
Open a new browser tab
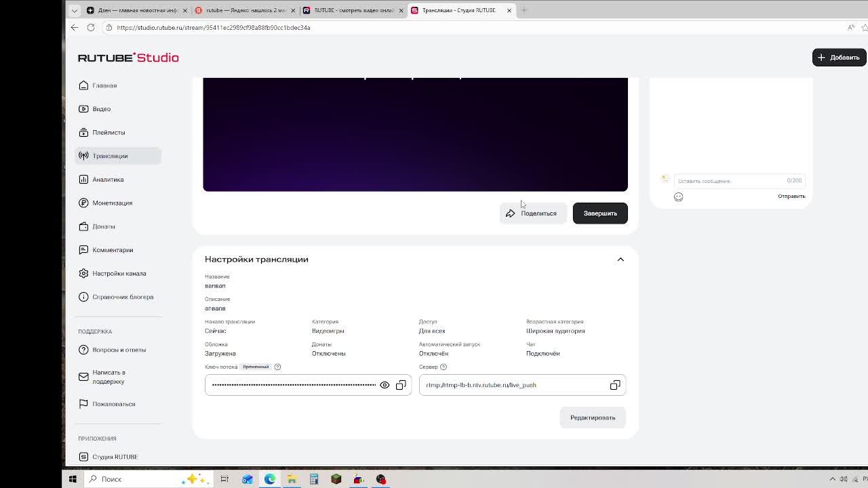pyautogui.click(x=524, y=10)
